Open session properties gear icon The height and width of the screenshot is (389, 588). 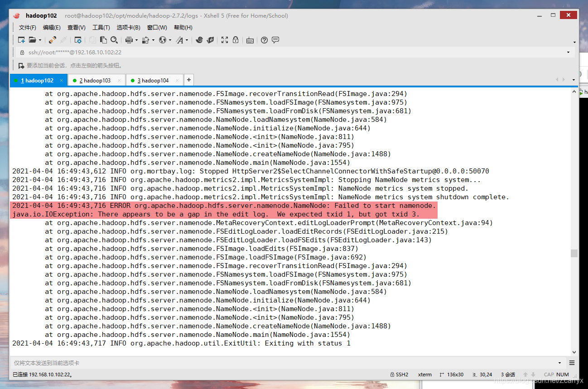78,40
